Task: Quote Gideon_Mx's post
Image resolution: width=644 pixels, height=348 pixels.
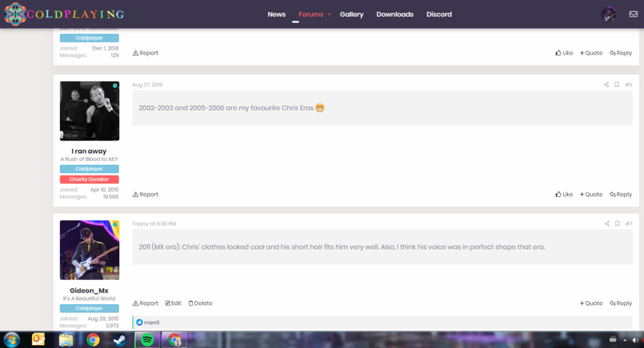Action: 591,304
